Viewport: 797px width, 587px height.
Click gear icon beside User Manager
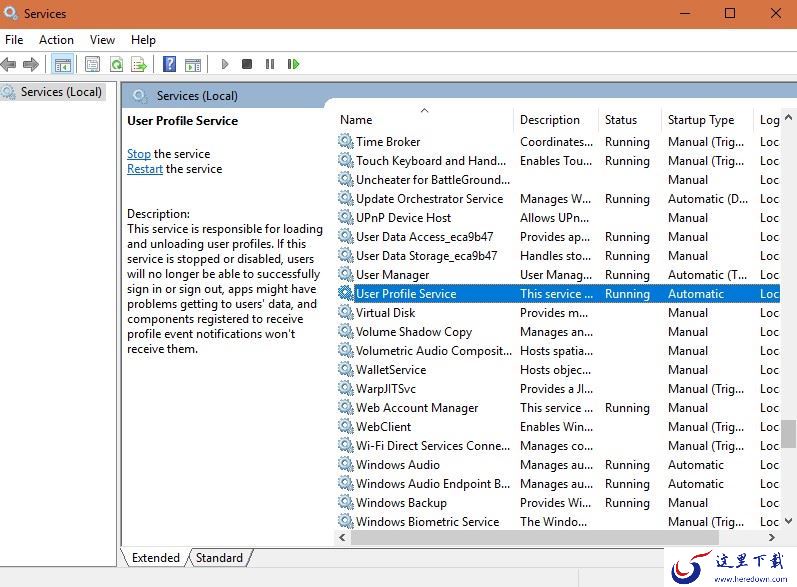click(346, 274)
